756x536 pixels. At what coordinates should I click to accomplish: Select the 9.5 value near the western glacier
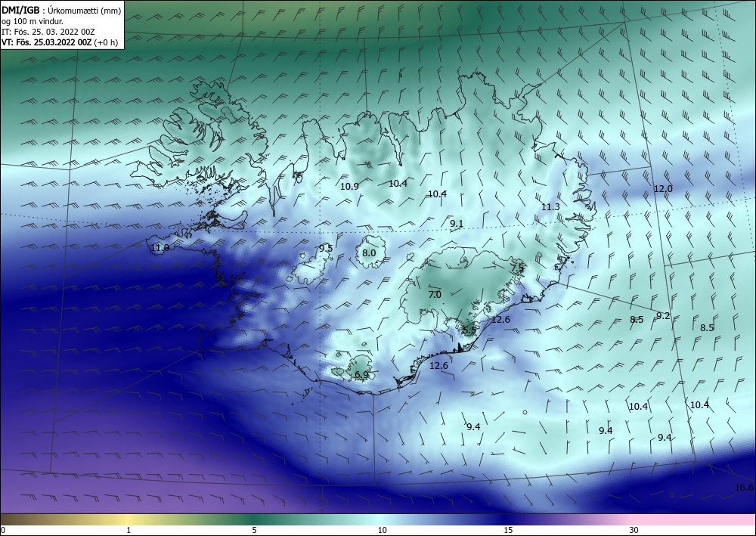click(x=326, y=248)
